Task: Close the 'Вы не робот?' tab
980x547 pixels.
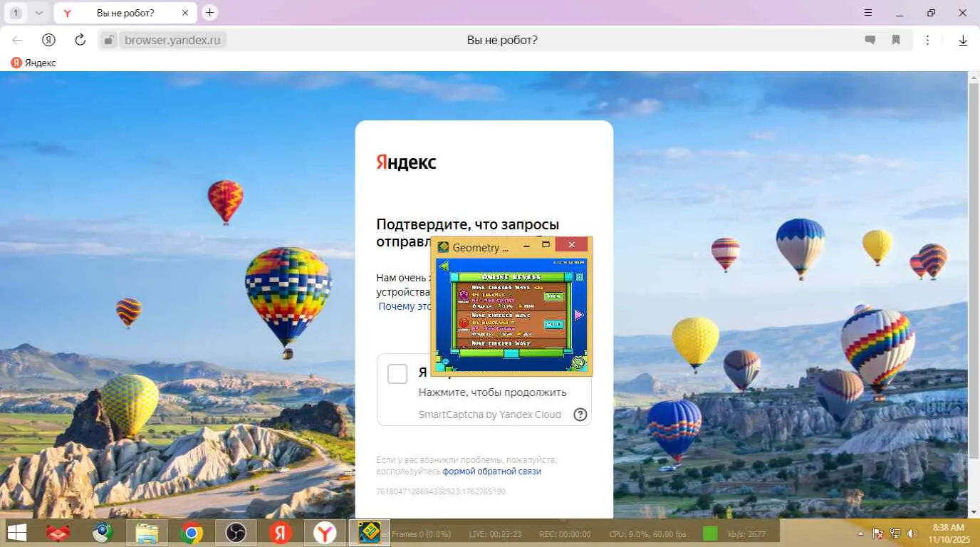Action: tap(185, 13)
